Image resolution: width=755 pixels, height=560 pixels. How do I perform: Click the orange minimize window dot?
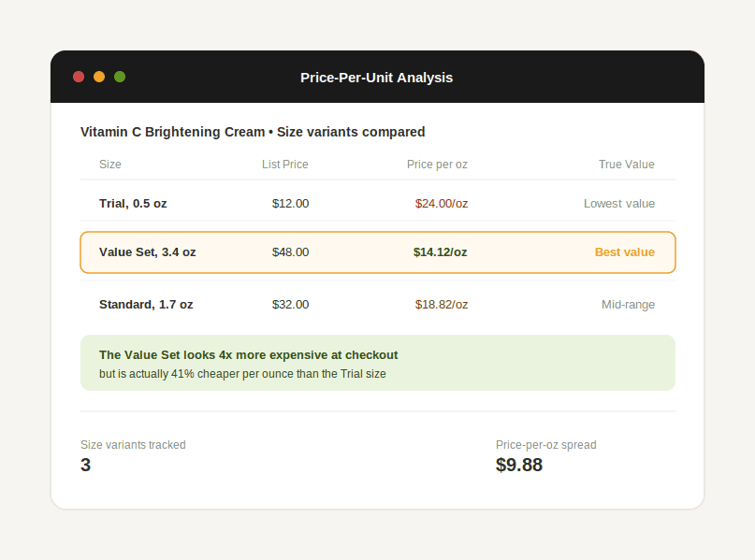pyautogui.click(x=99, y=77)
